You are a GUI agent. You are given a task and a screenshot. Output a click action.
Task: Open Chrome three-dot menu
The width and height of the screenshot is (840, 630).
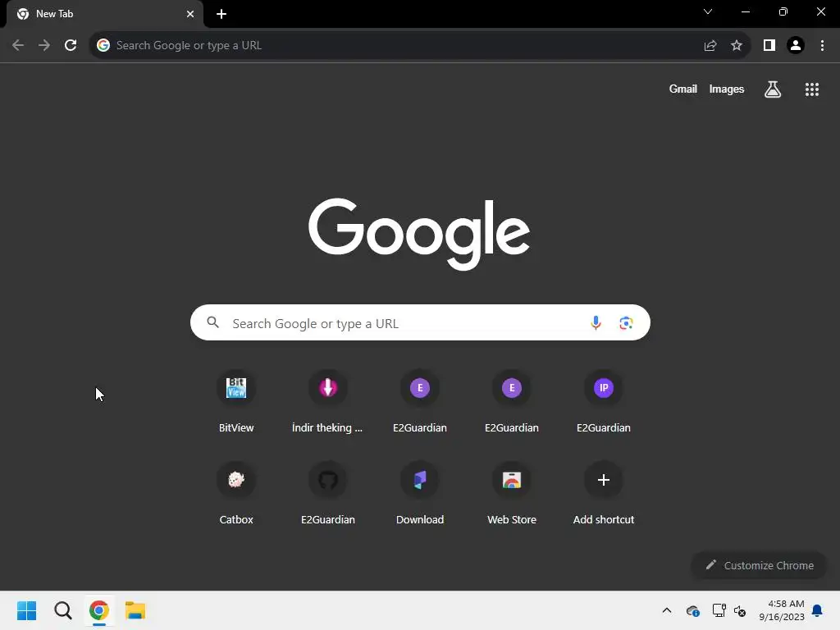[822, 46]
